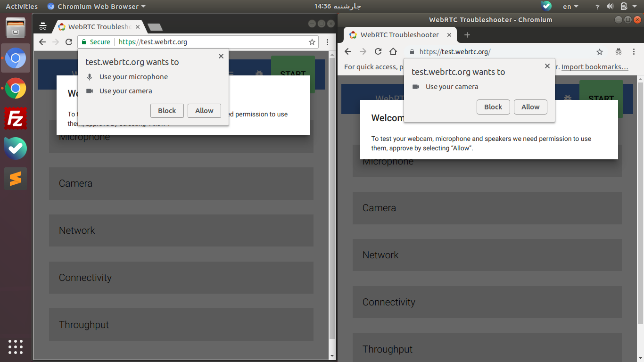Open the Chromium Web Browser app menu
Image resolution: width=644 pixels, height=362 pixels.
pyautogui.click(x=97, y=7)
